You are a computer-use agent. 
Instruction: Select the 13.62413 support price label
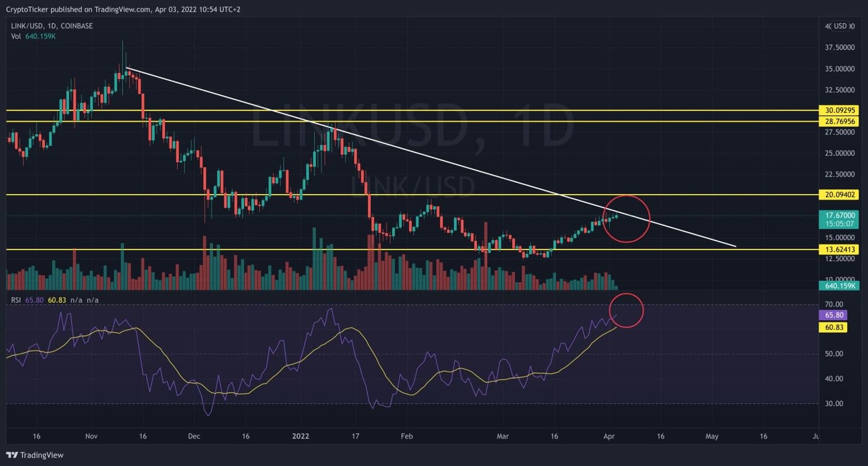(x=840, y=249)
